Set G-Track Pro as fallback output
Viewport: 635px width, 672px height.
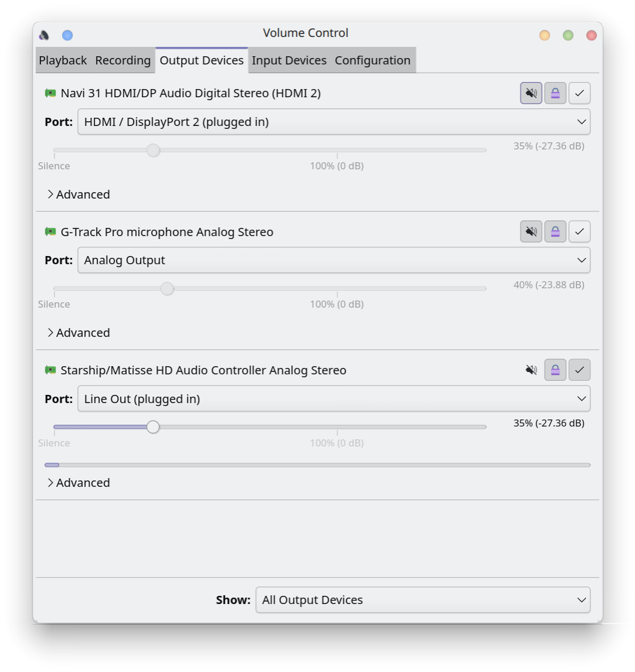click(579, 232)
